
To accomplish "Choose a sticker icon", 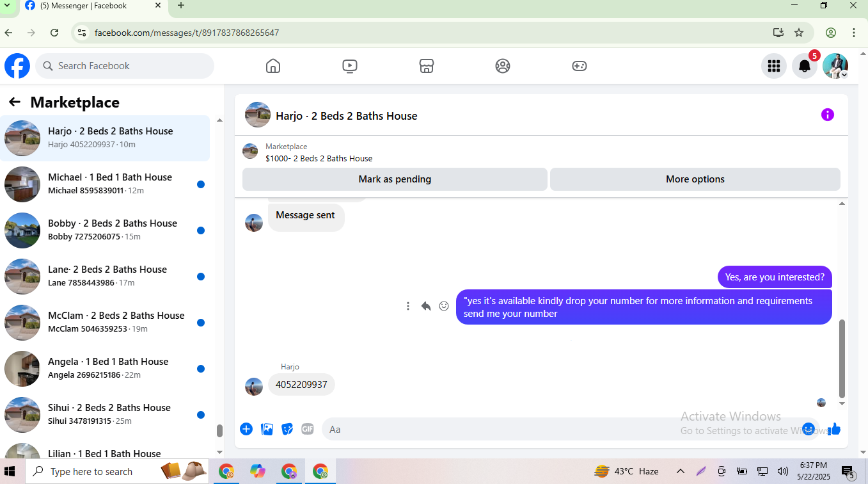I will tap(288, 429).
